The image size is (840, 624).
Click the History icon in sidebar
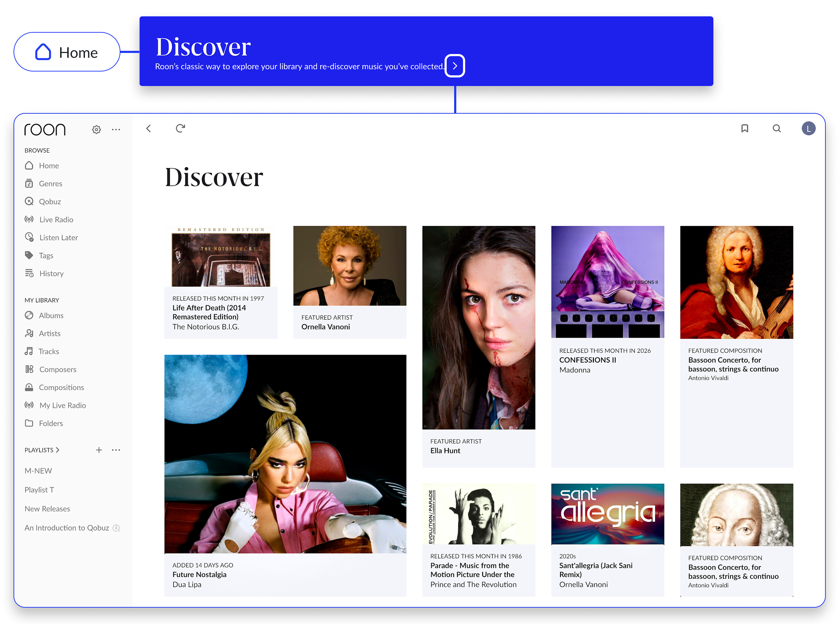point(29,273)
